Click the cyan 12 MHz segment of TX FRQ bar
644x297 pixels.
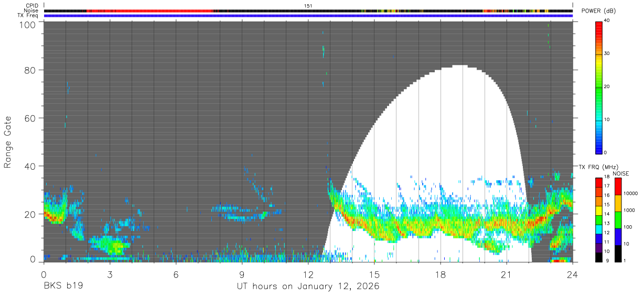click(598, 229)
